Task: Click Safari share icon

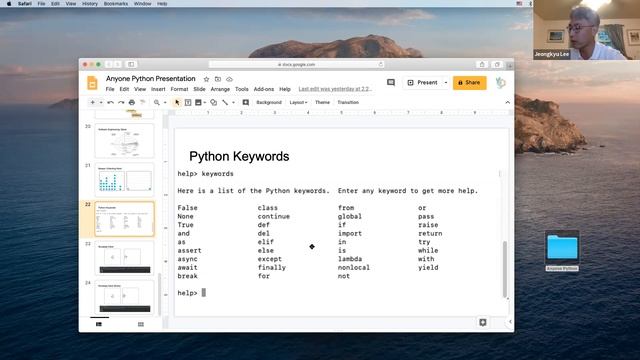Action: click(x=482, y=64)
